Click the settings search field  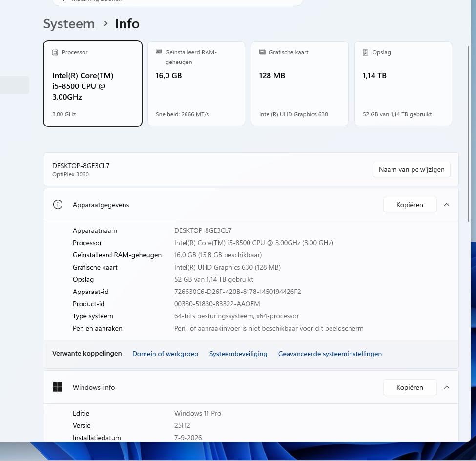pyautogui.click(x=178, y=2)
